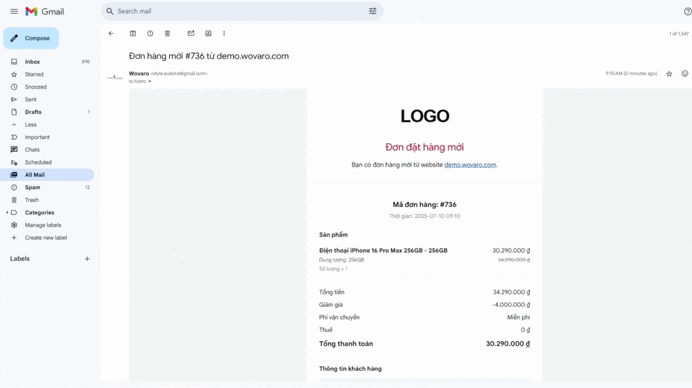Viewport: 692px width, 388px height.
Task: Click the Tổng thanh toán label
Action: click(x=346, y=343)
